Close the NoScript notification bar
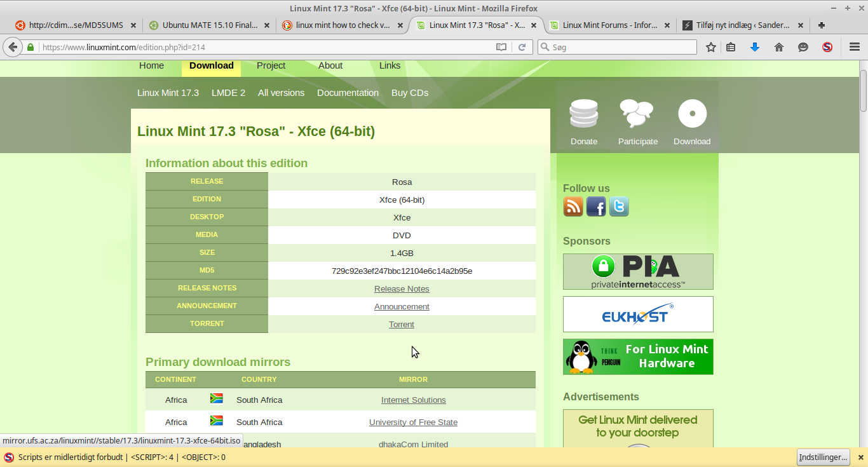 (x=861, y=457)
